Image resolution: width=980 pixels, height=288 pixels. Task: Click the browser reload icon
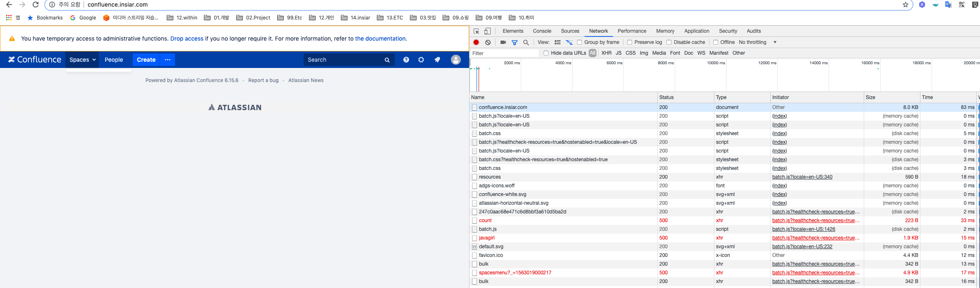tap(36, 5)
